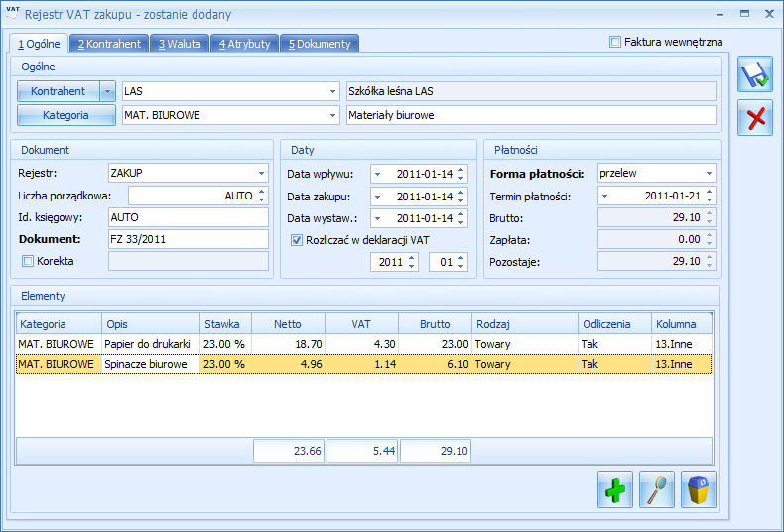Screen dimensions: 784x532
Task: Adjust the Data zakupu spinner arrows
Action: coord(461,197)
